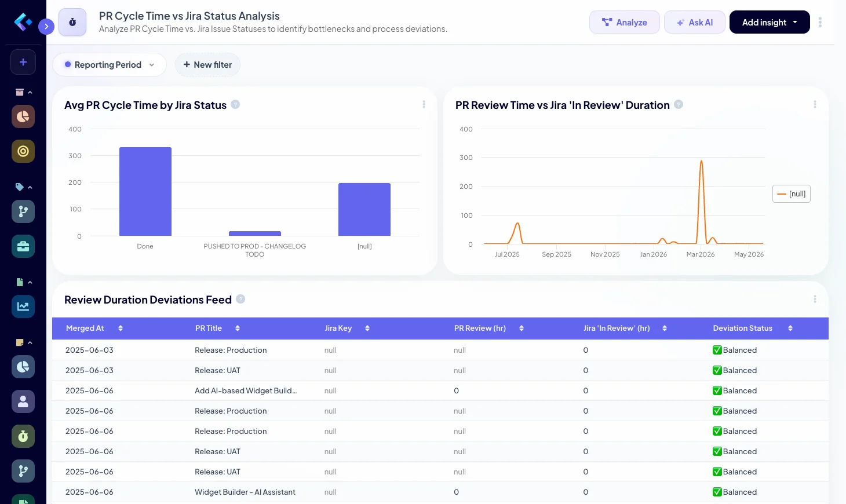Open the green stopwatch sidebar icon
The image size is (846, 504).
(x=23, y=436)
